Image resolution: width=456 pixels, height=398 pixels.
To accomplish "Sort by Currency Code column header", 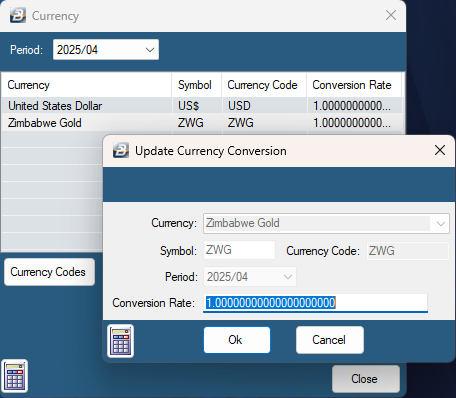I will coord(264,85).
